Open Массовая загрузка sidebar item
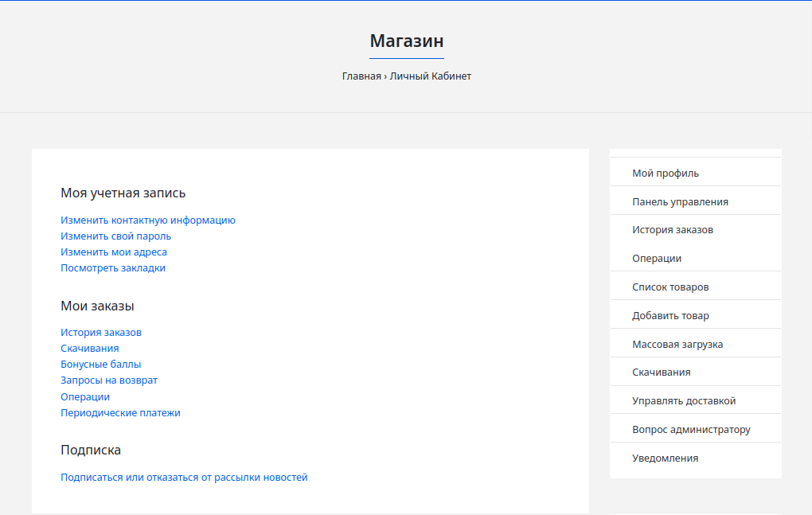 (x=677, y=344)
